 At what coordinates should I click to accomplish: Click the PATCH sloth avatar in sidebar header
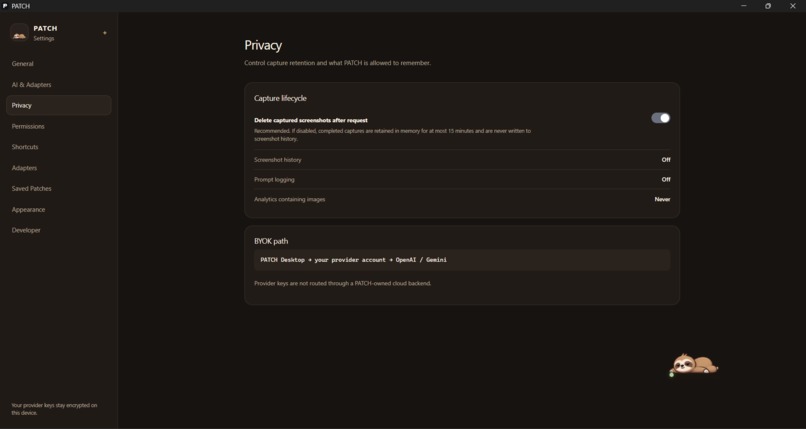point(20,33)
